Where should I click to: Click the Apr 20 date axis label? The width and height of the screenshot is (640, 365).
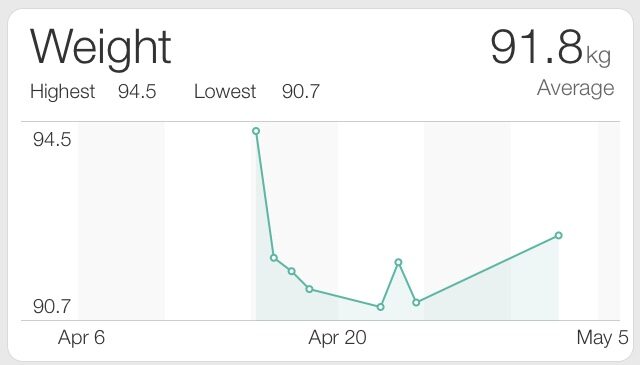point(338,338)
